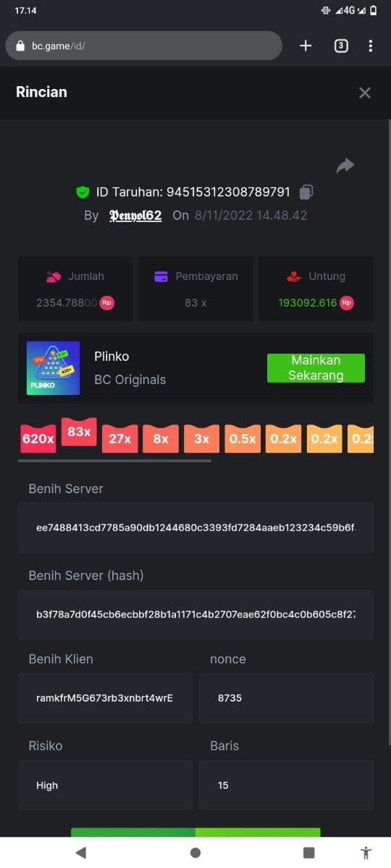Select the 620x multiplier tile

tap(38, 438)
